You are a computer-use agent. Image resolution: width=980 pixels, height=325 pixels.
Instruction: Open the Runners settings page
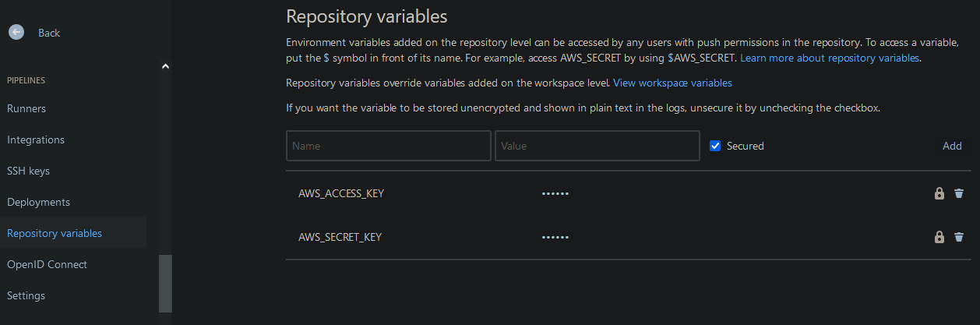26,108
